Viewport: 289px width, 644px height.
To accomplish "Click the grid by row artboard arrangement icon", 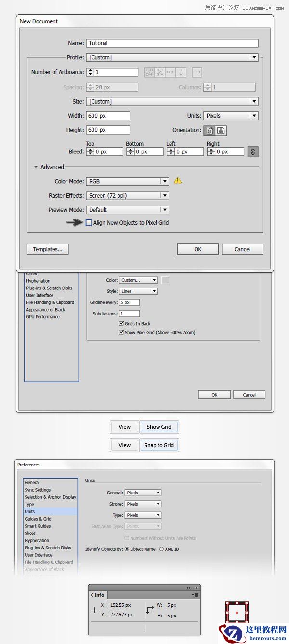I will [149, 72].
